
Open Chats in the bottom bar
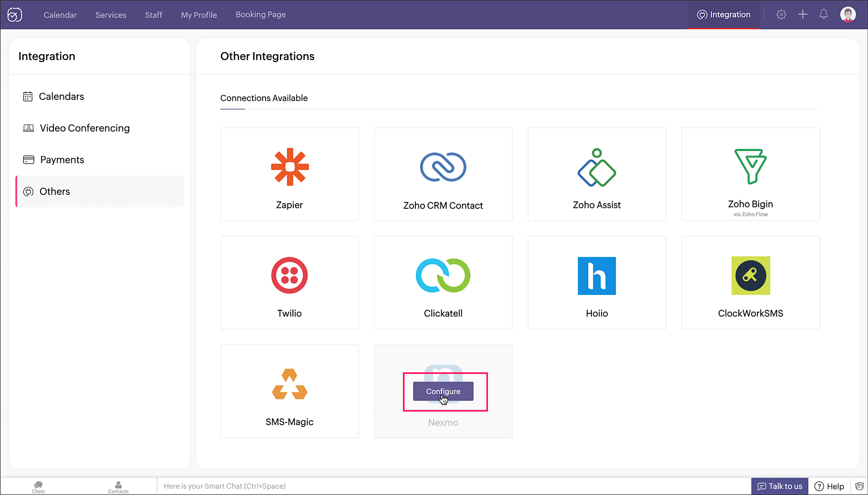tap(38, 487)
